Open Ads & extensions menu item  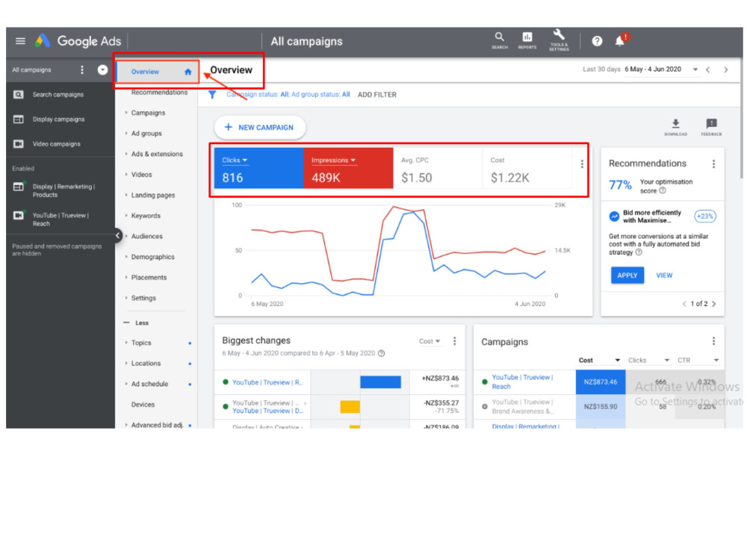pyautogui.click(x=157, y=154)
